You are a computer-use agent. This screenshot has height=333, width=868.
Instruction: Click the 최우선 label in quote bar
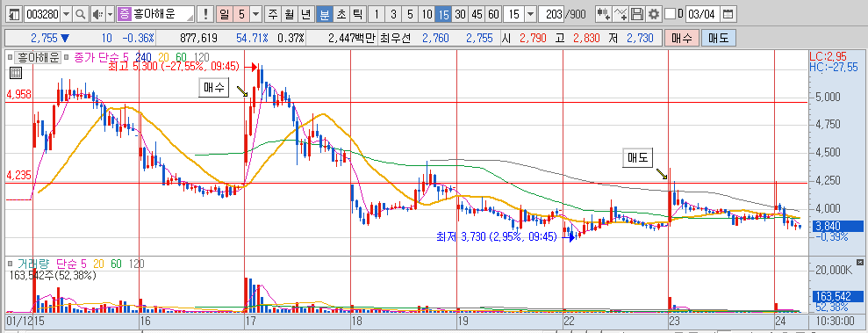click(x=395, y=39)
